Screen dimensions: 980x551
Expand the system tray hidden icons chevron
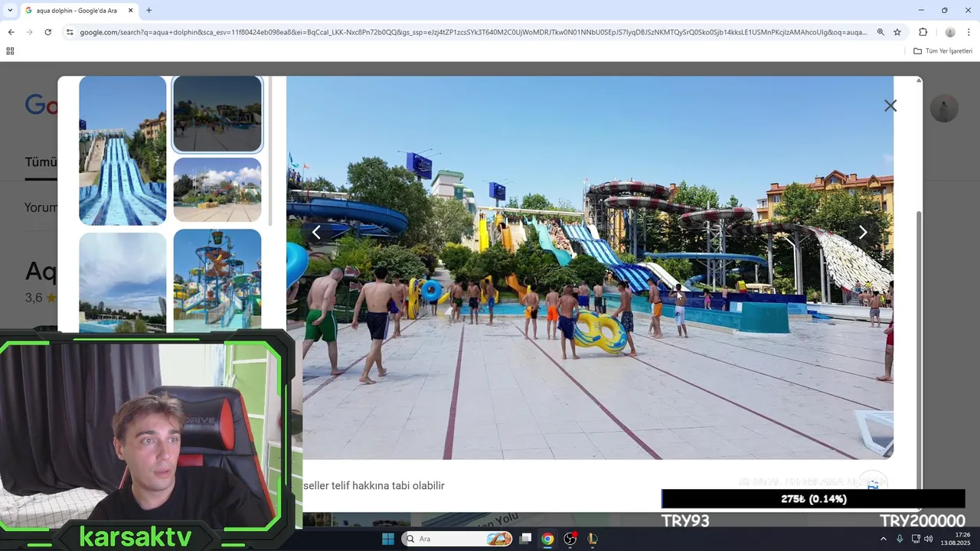884,539
